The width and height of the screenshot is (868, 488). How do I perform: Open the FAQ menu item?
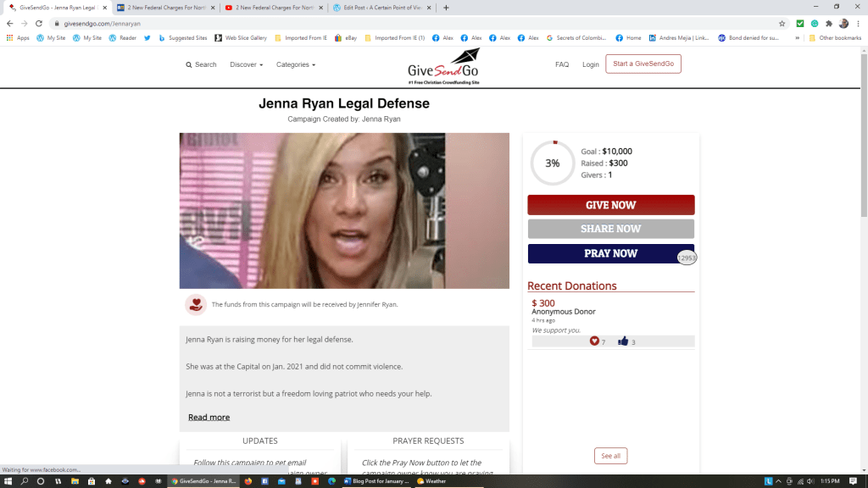pos(562,64)
